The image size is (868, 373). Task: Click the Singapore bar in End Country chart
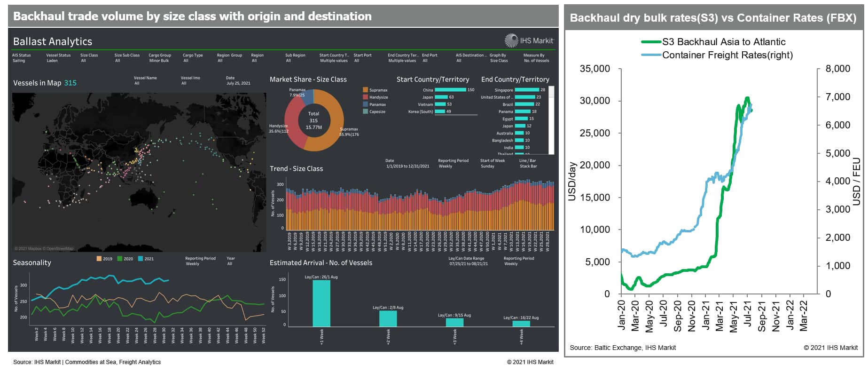click(527, 90)
